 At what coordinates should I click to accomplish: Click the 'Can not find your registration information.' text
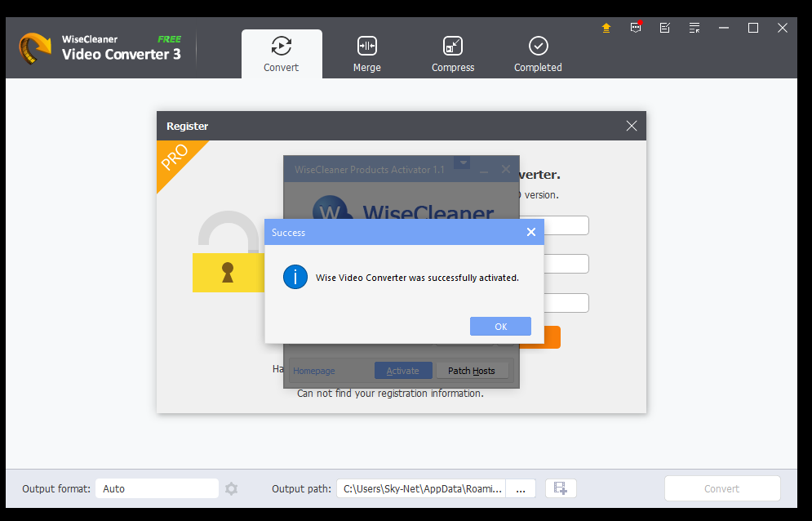point(390,394)
